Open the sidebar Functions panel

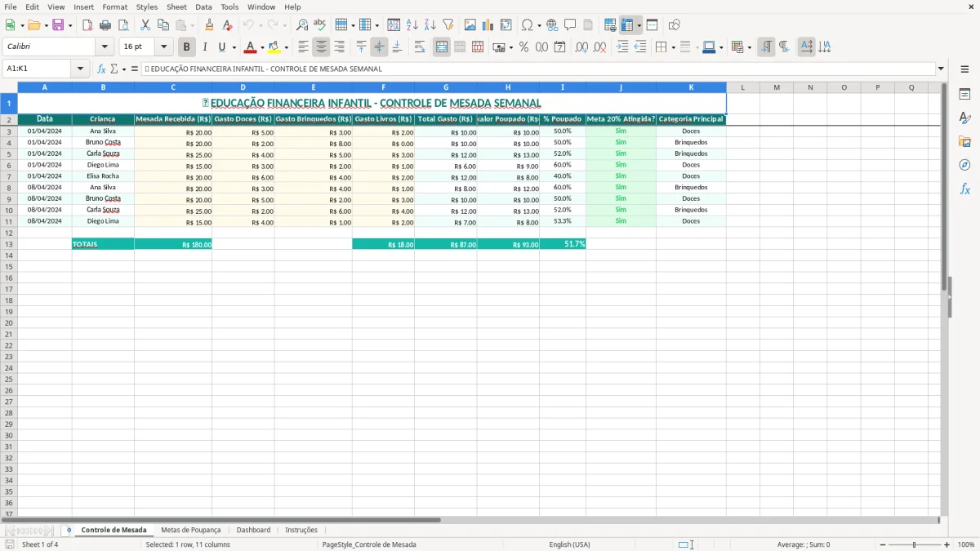coord(964,189)
